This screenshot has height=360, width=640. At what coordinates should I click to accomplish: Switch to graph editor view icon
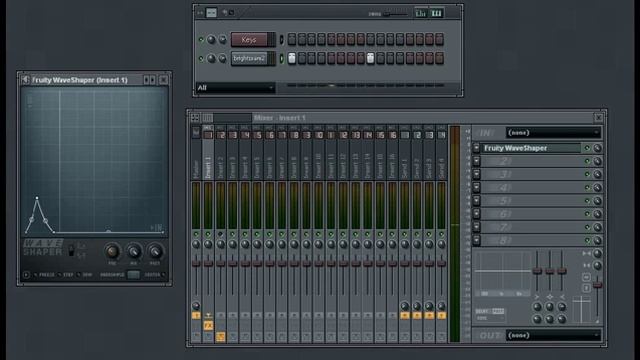click(420, 13)
